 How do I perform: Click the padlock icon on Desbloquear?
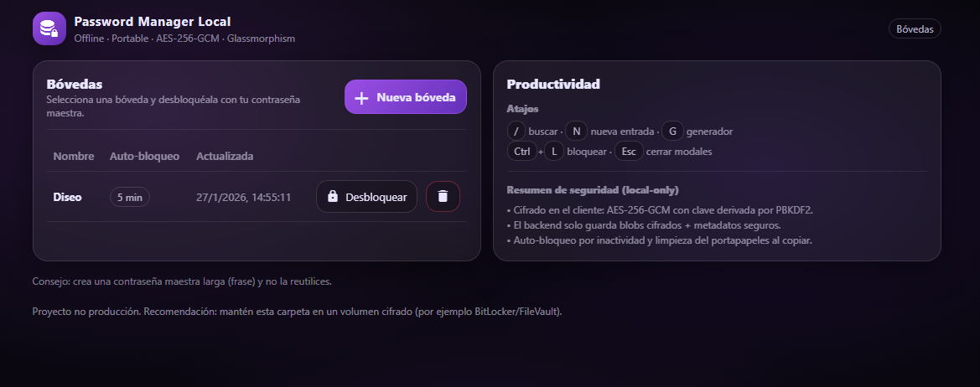pos(333,197)
